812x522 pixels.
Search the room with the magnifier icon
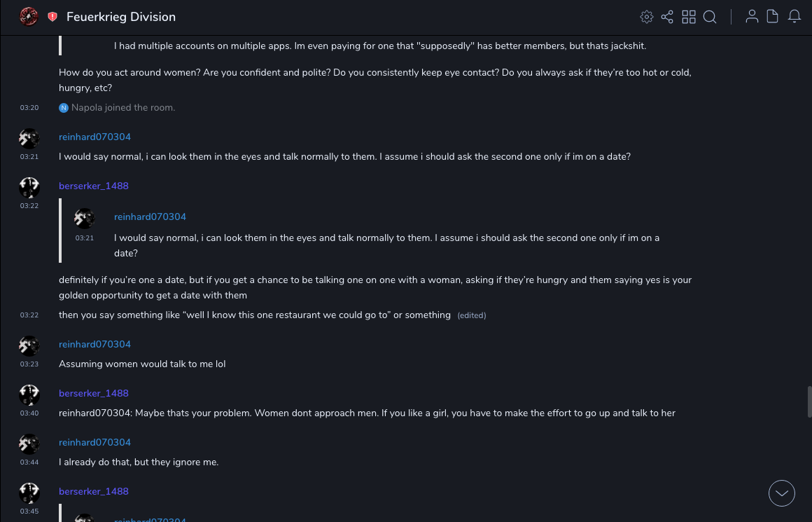(710, 17)
